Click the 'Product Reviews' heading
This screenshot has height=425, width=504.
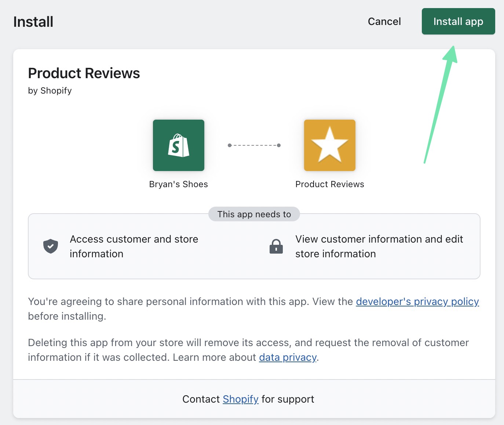click(84, 73)
